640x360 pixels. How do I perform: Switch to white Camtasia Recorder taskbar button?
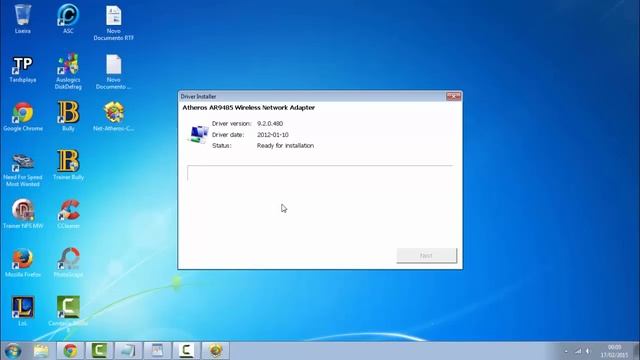(x=186, y=351)
